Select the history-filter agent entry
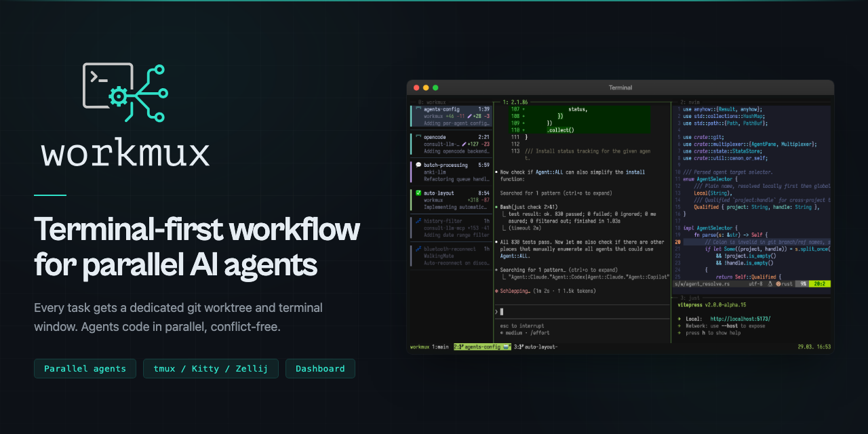The image size is (868, 434). (451, 228)
